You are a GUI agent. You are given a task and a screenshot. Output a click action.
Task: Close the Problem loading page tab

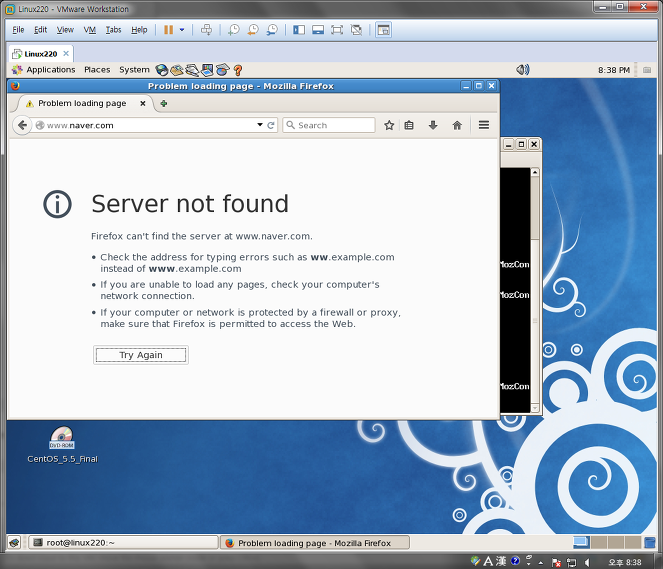[x=143, y=103]
